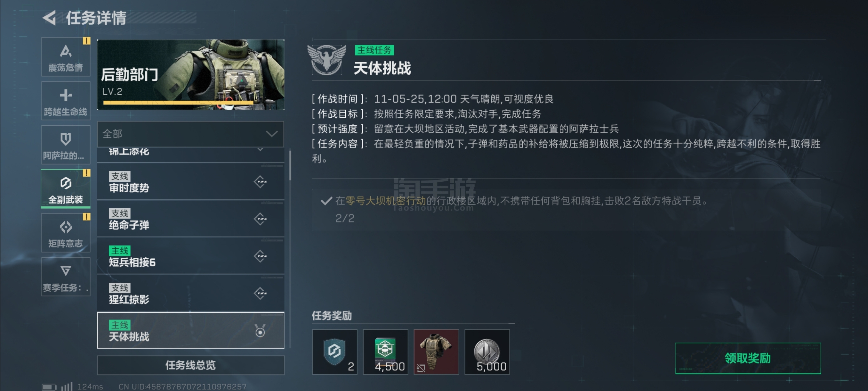Screen dimensions: 868x391
Task: Open the 阿萨拉的... shield category
Action: (66, 145)
